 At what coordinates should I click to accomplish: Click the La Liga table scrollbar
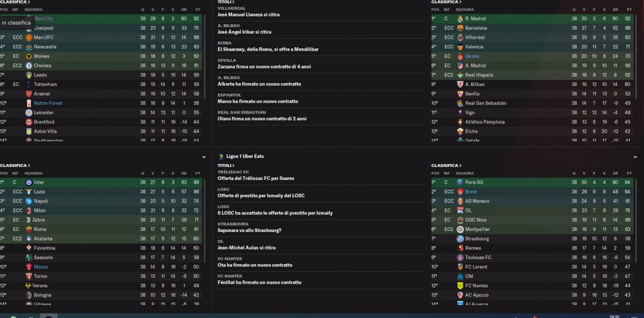coord(636,50)
